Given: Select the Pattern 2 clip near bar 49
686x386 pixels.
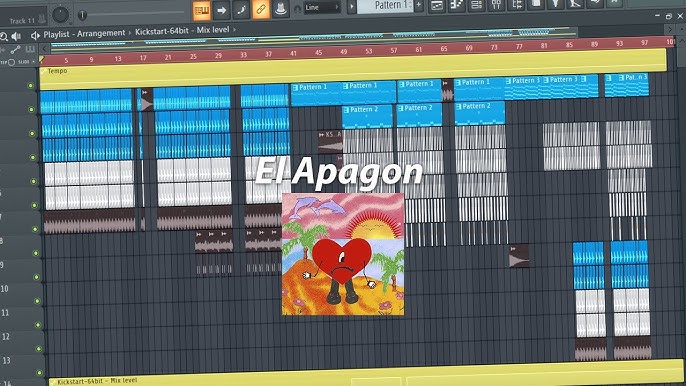Looking at the screenshot, I should click(368, 116).
